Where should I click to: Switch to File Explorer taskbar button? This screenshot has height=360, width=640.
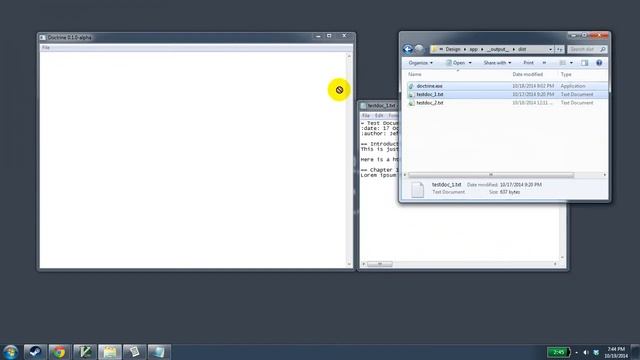click(110, 352)
